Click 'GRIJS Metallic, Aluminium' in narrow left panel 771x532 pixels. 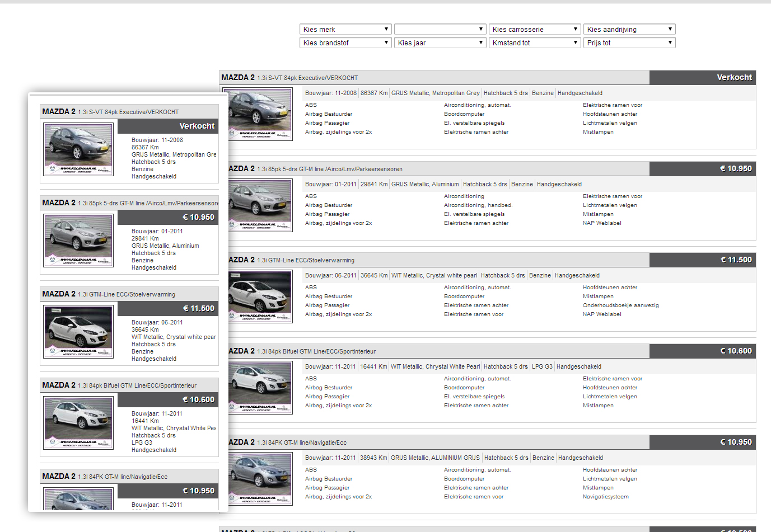pyautogui.click(x=165, y=246)
